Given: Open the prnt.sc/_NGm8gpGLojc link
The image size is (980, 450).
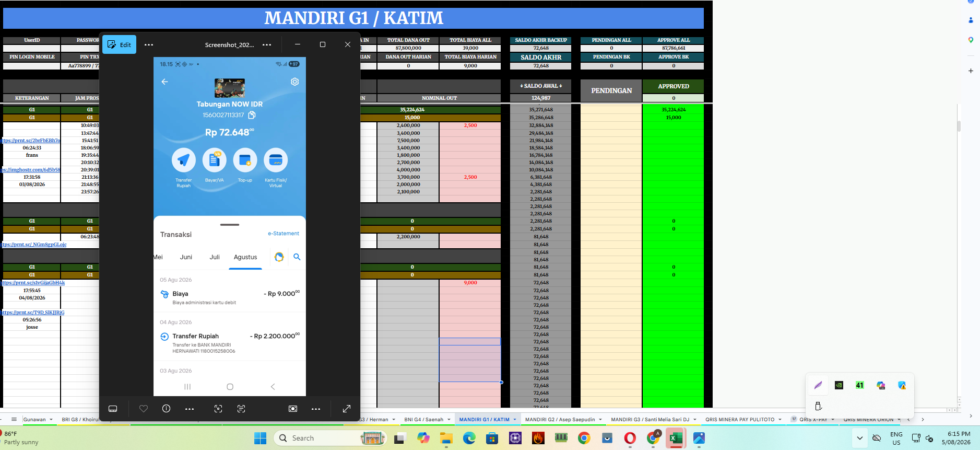Looking at the screenshot, I should [34, 245].
